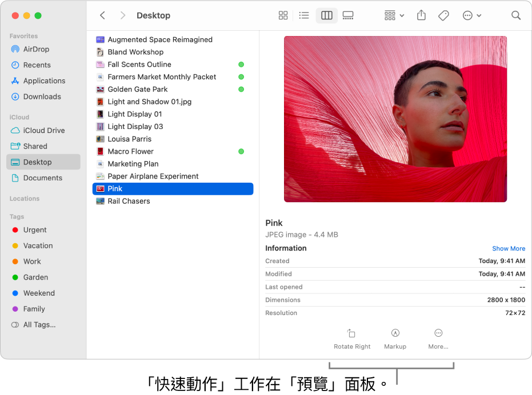532x395 pixels.
Task: Open the Group By dropdown
Action: click(x=394, y=15)
